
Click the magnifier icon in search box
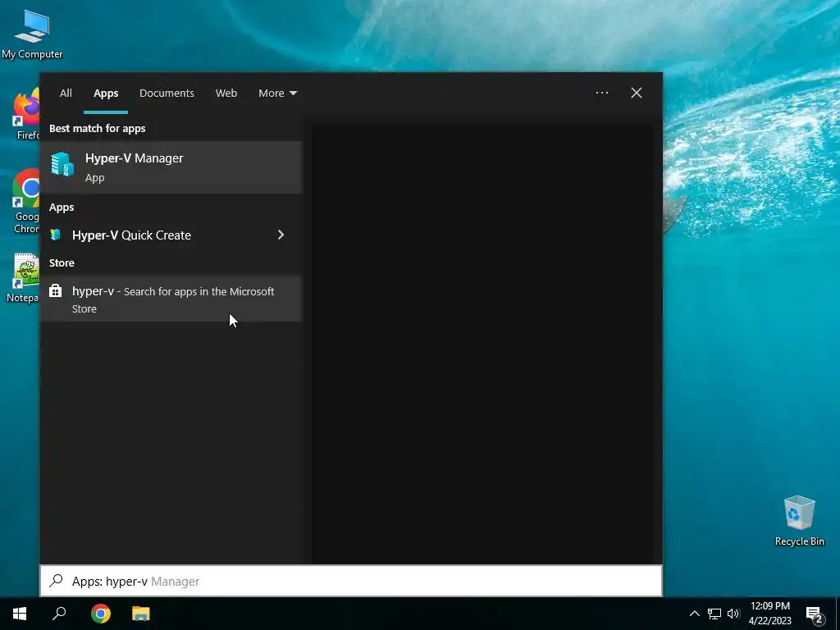click(x=57, y=581)
